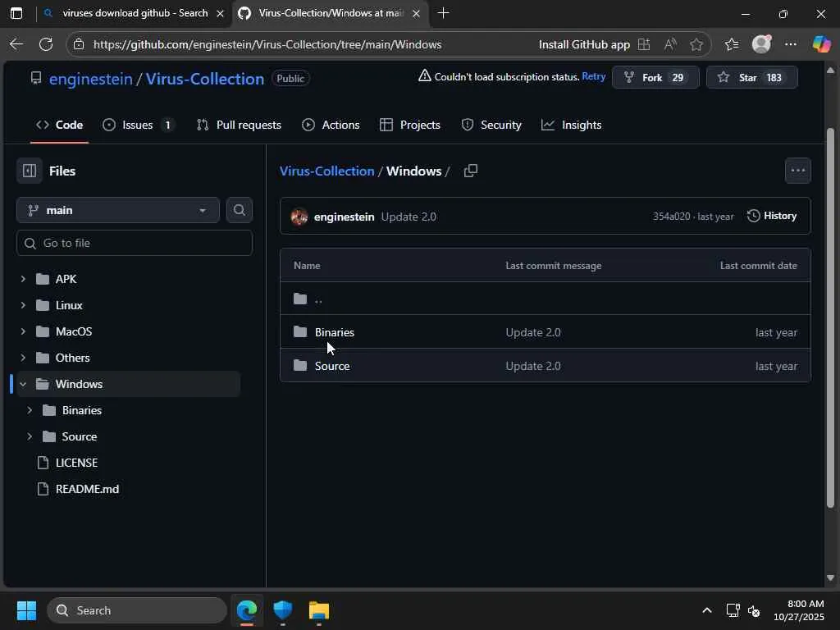Focus the Go to file field
Viewport: 840px width, 630px height.
coord(135,243)
